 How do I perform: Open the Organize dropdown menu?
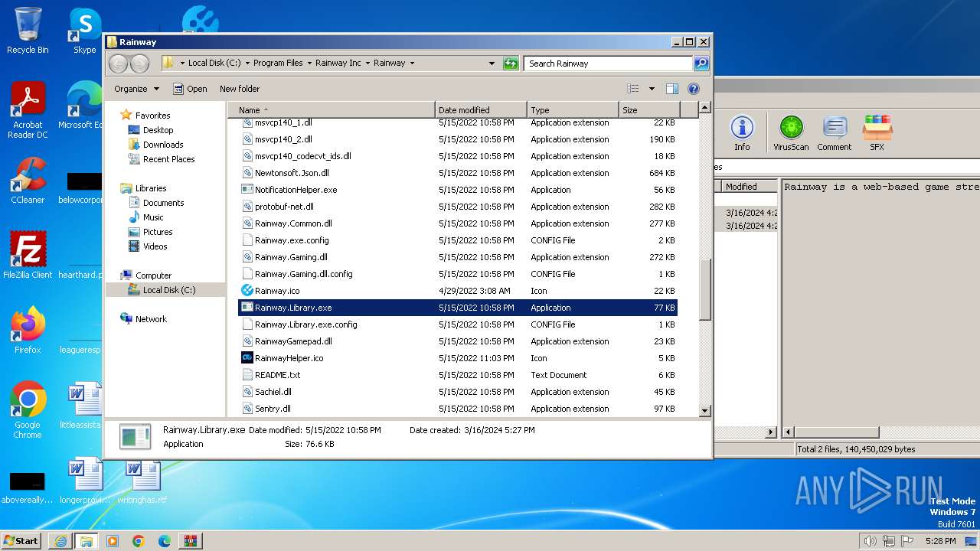(136, 89)
